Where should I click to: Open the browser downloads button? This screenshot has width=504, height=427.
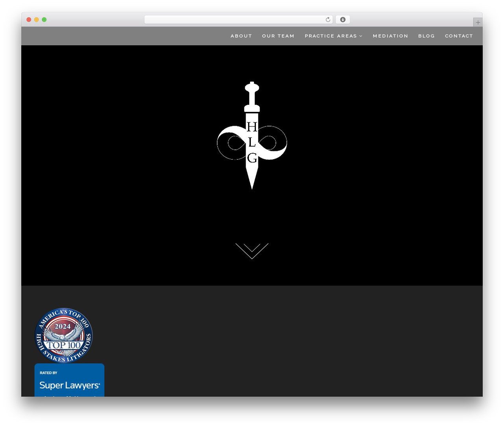pos(343,20)
